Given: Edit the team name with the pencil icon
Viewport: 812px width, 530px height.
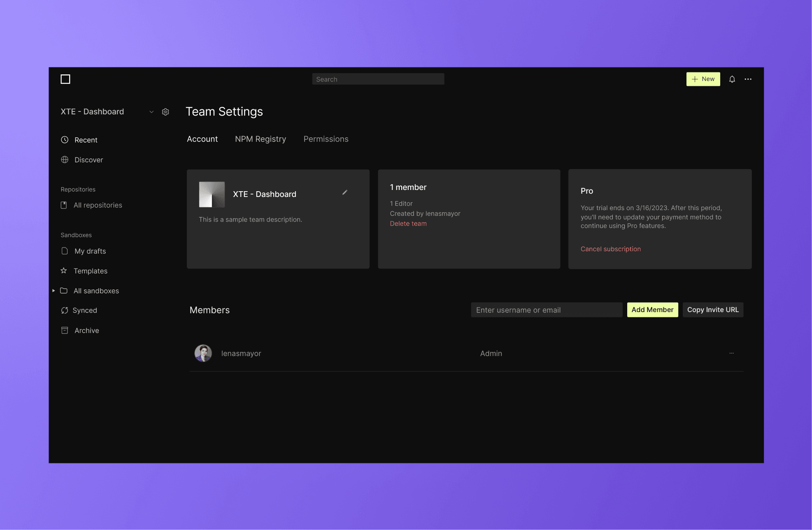Looking at the screenshot, I should 345,192.
